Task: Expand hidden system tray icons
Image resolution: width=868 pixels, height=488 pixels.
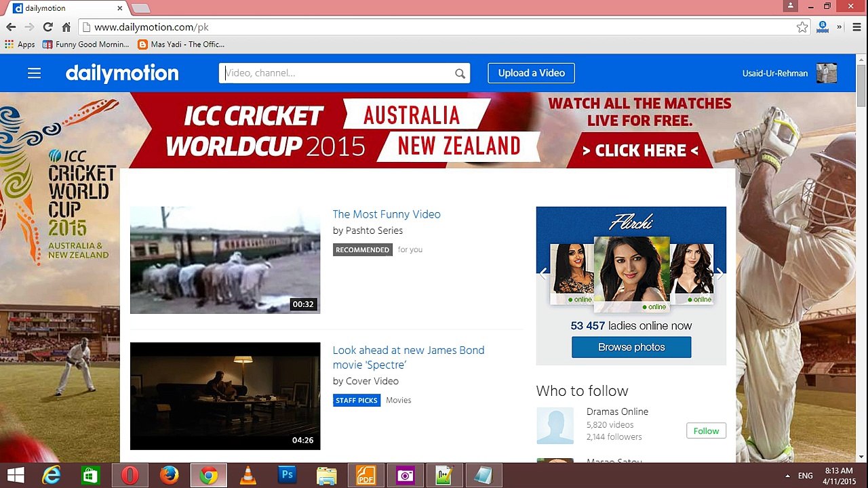Action: [x=787, y=476]
